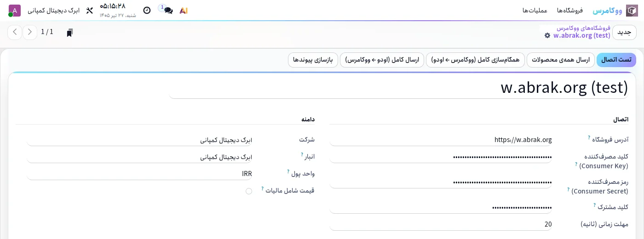Viewport: 644px width, 239px height.
Task: Show help tooltip for آدرس فروشگاه
Action: click(589, 137)
